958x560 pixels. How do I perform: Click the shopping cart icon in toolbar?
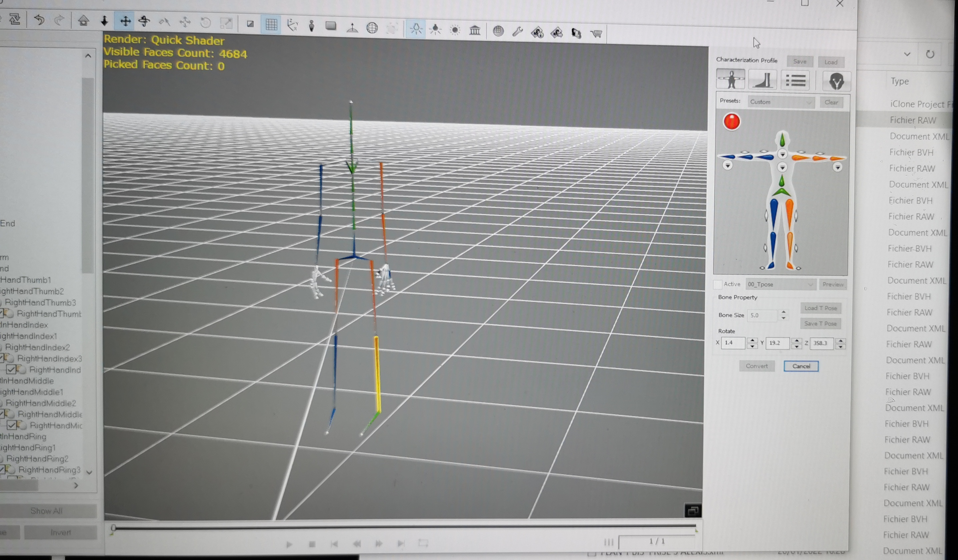click(x=596, y=34)
